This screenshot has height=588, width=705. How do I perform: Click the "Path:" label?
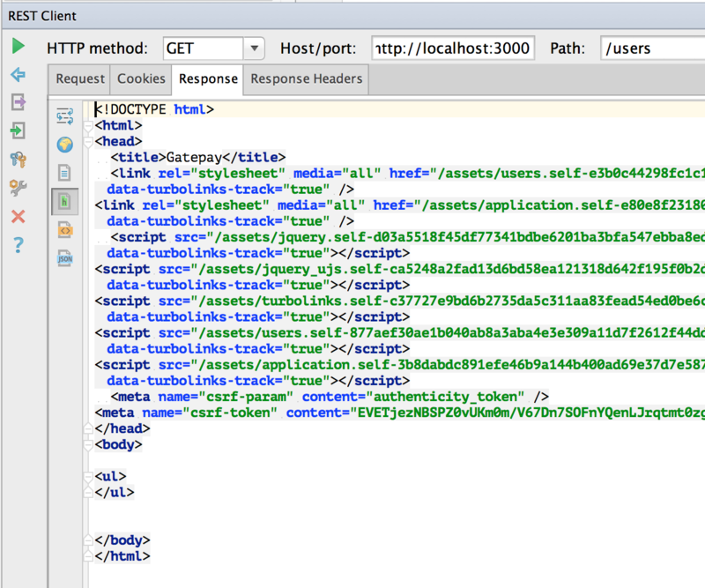568,48
